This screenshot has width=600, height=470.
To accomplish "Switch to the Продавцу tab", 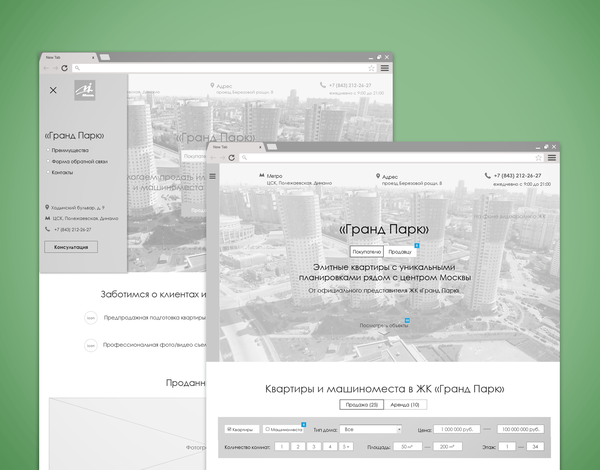I will 400,251.
